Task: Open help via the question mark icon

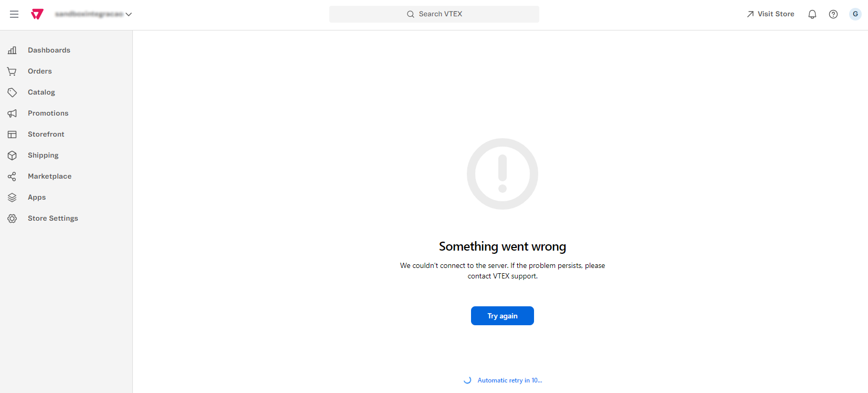Action: pos(833,14)
